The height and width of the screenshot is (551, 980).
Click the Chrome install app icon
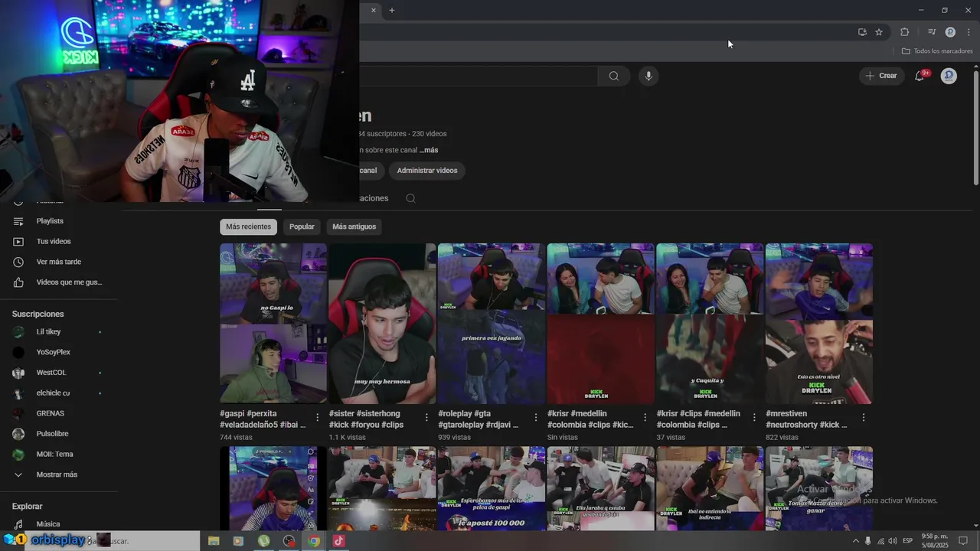tap(862, 32)
